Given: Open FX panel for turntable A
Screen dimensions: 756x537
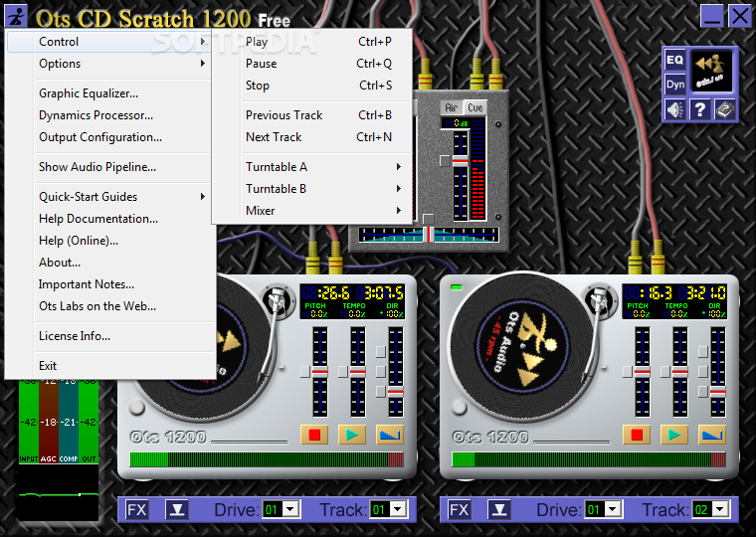Looking at the screenshot, I should (x=137, y=509).
